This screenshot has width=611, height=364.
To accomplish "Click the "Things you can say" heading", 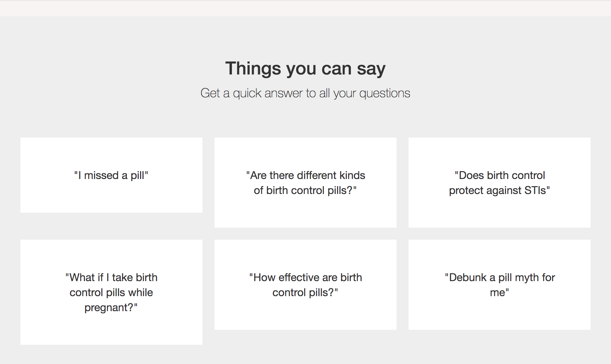I will [305, 68].
